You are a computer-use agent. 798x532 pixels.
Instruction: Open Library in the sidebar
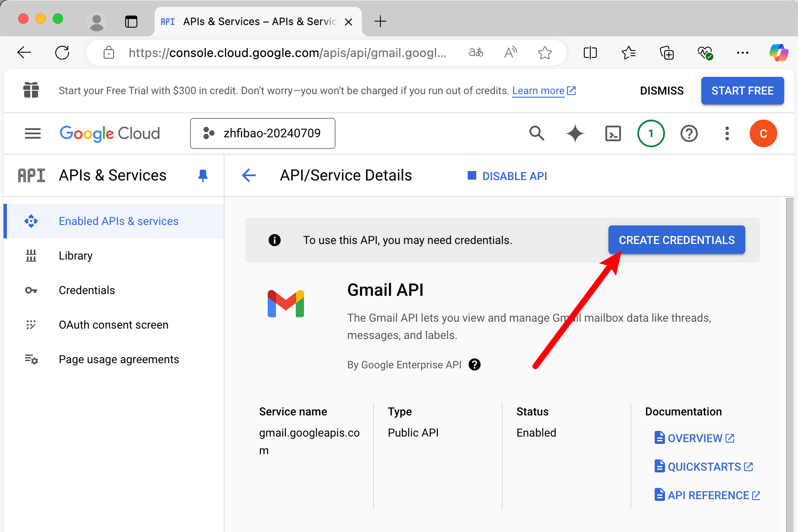click(x=114, y=256)
